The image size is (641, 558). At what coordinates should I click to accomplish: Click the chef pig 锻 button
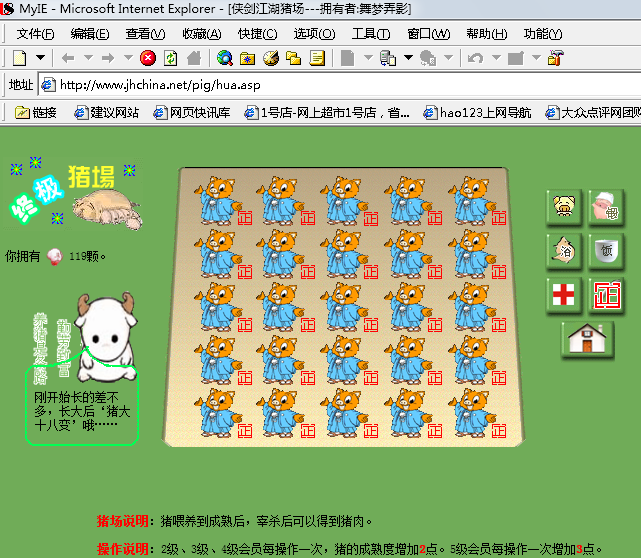point(606,207)
